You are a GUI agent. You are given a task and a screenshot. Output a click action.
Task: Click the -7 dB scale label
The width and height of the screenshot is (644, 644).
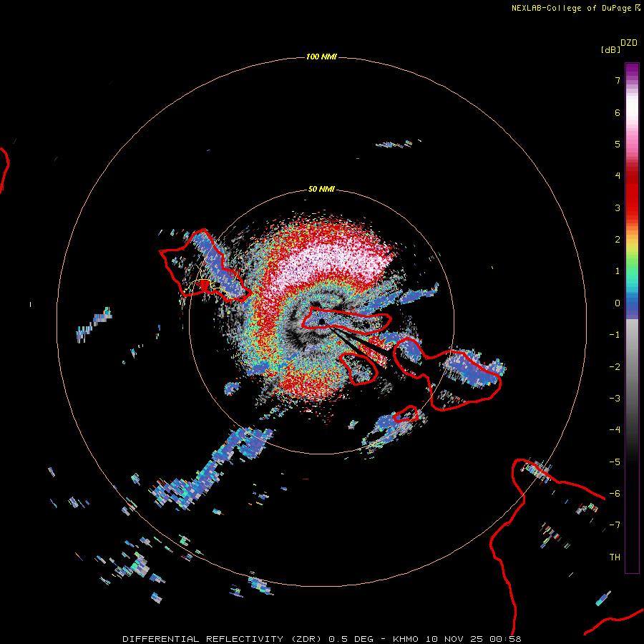(x=615, y=525)
